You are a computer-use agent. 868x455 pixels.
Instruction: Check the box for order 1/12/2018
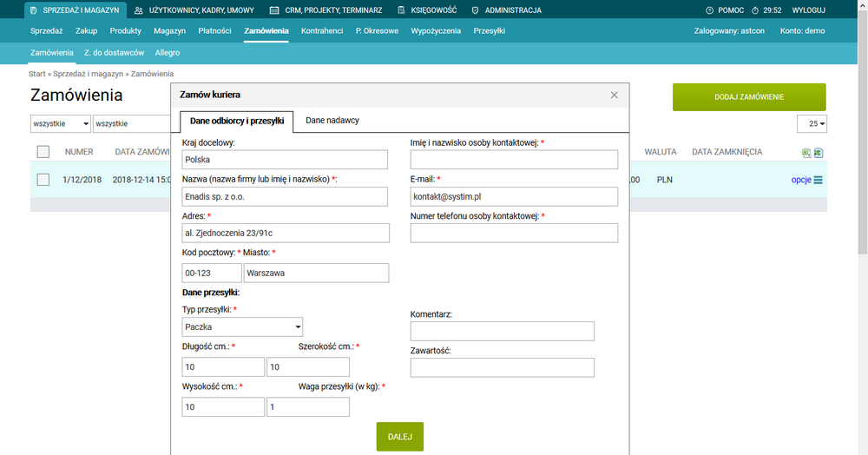43,180
